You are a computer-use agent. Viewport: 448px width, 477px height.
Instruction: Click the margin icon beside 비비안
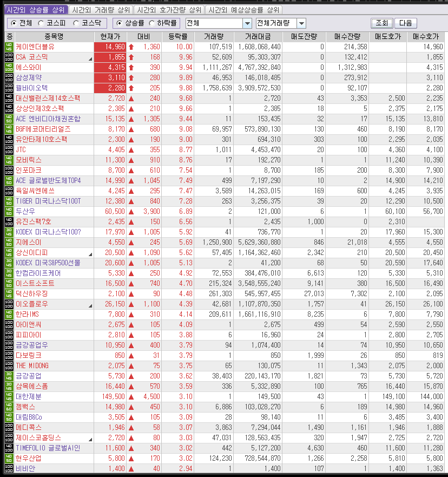[9, 469]
